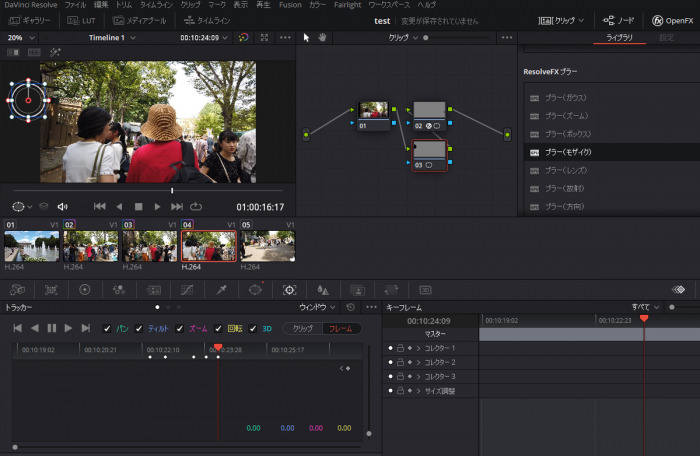Uncheck the Tilt (ティルト) tracking checkbox
This screenshot has height=456, width=700.
[x=139, y=329]
